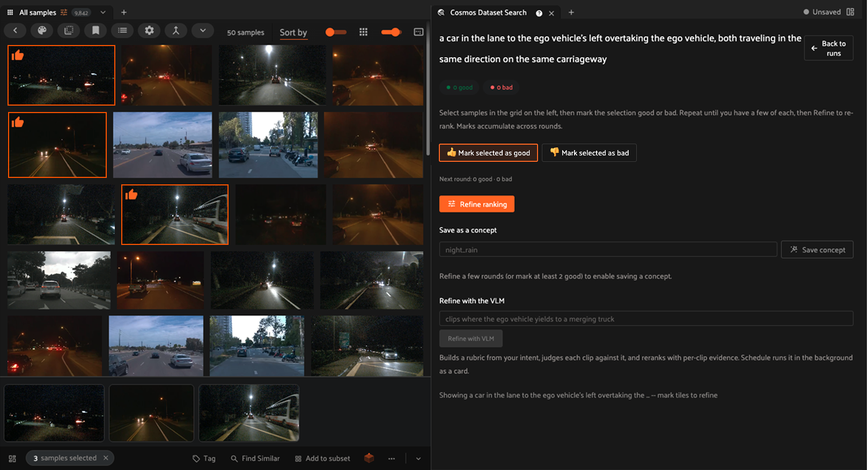Viewport: 868px width, 470px height.
Task: Click the Refine ranking button
Action: [x=477, y=204]
